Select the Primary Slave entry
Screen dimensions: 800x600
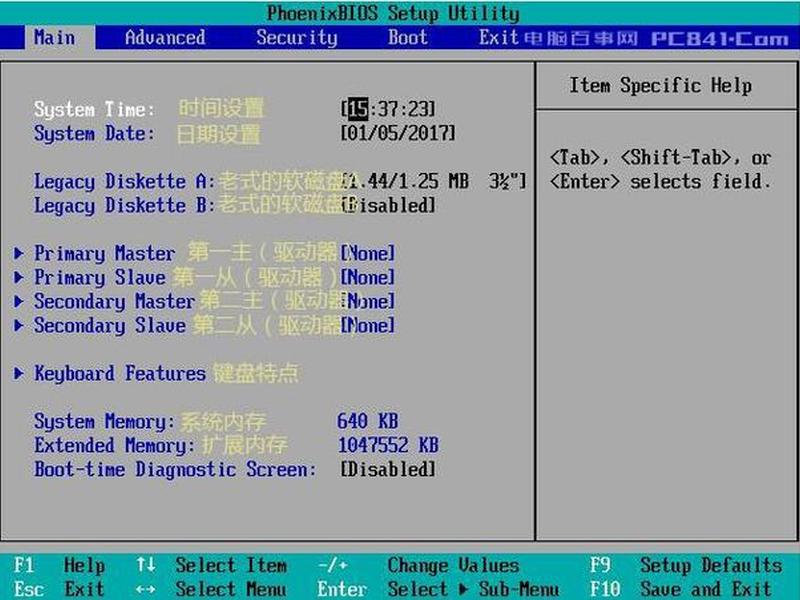(100, 277)
